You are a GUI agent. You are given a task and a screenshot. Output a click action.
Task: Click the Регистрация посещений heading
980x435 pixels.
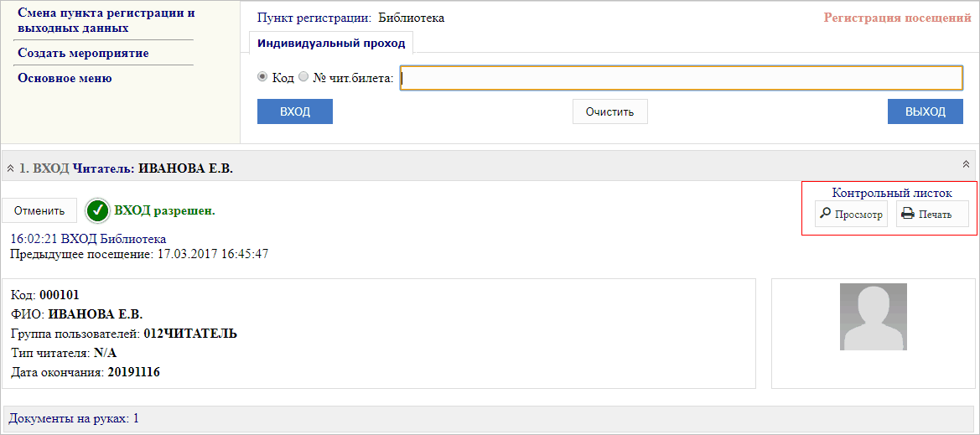click(x=897, y=18)
